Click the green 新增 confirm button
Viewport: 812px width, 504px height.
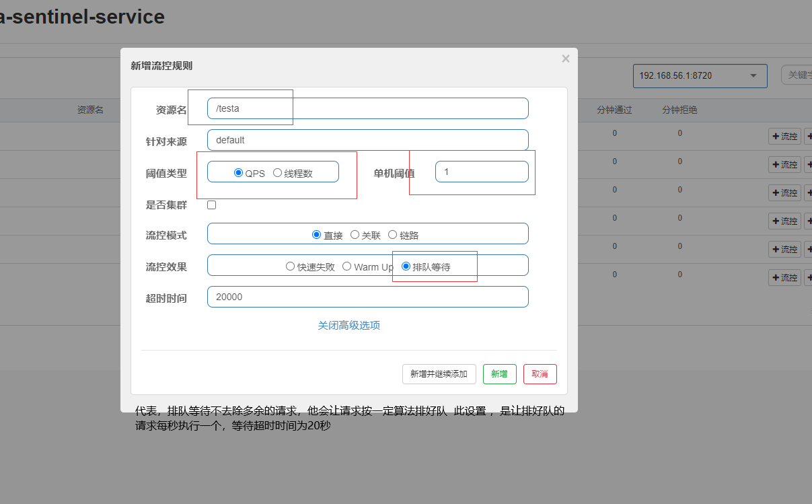pos(500,374)
